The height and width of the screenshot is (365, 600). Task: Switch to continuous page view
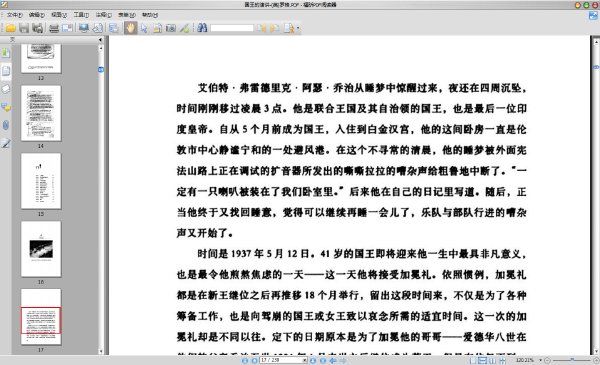tap(483, 360)
